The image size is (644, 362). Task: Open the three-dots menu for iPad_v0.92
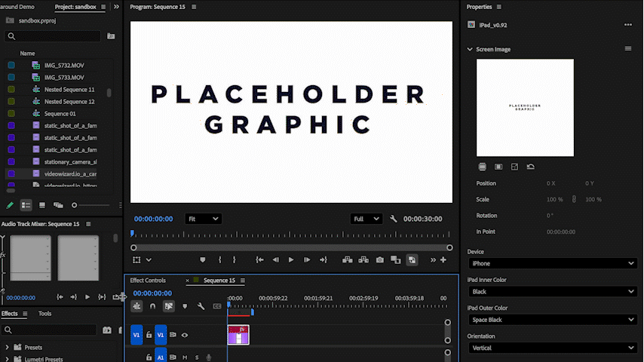628,25
